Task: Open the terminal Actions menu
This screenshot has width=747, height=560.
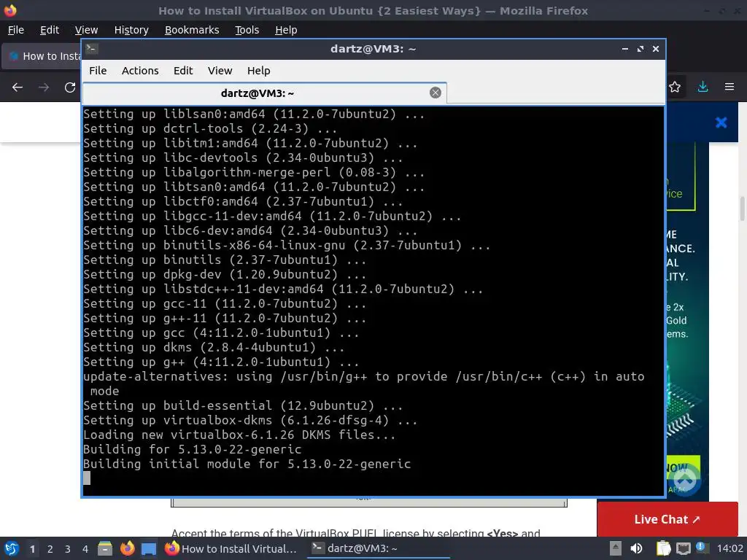Action: (140, 71)
